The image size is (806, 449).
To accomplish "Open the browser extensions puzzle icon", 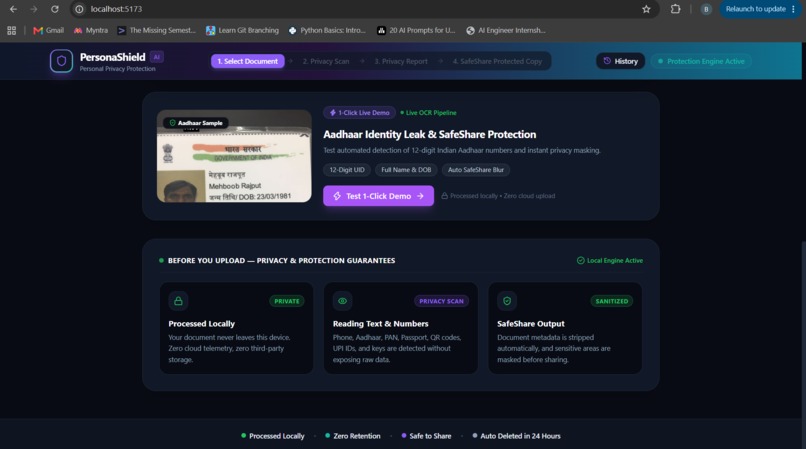I will 675,9.
